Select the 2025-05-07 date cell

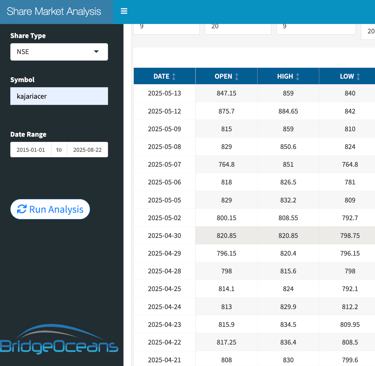pos(164,164)
